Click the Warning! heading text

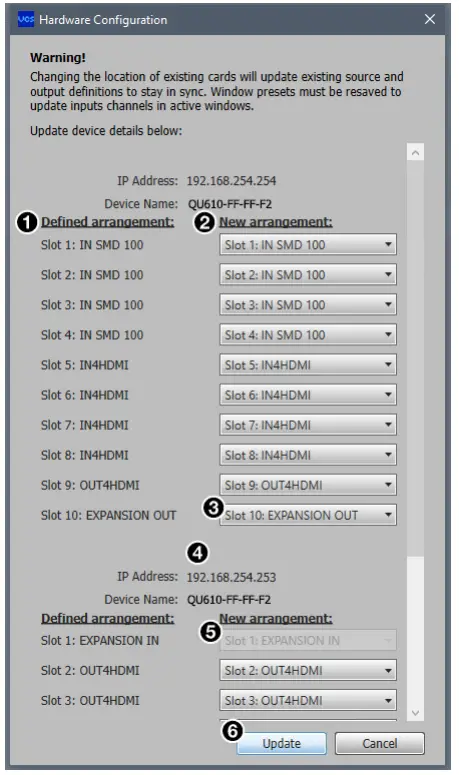pos(58,57)
